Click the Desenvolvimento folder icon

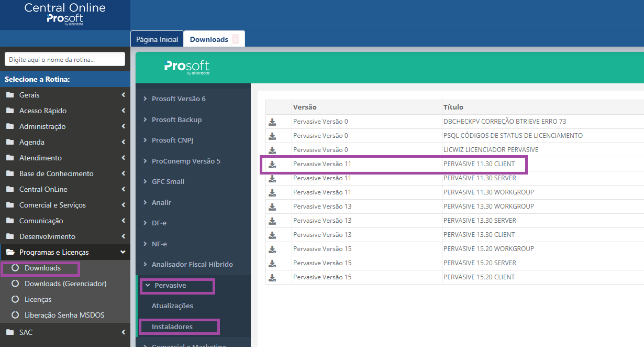coord(10,236)
